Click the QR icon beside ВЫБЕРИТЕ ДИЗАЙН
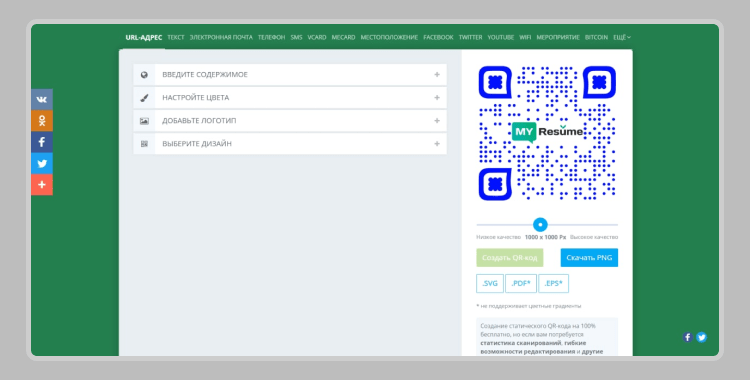The width and height of the screenshot is (750, 380). point(144,144)
